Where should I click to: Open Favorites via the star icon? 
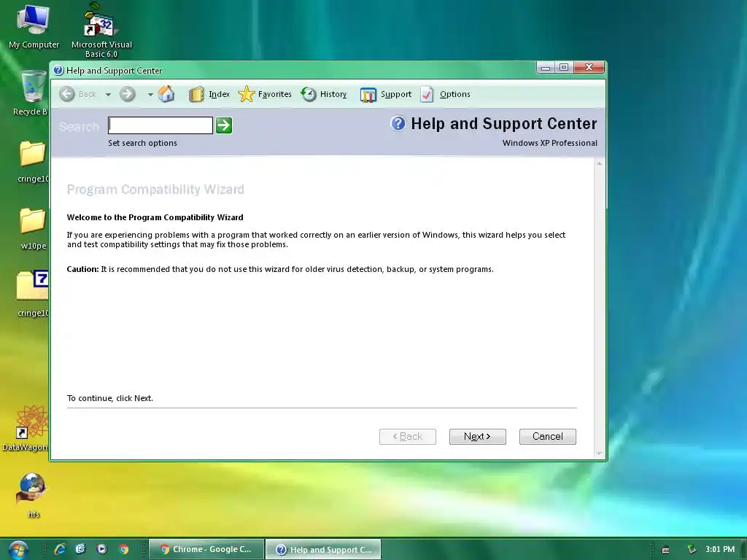(x=247, y=94)
